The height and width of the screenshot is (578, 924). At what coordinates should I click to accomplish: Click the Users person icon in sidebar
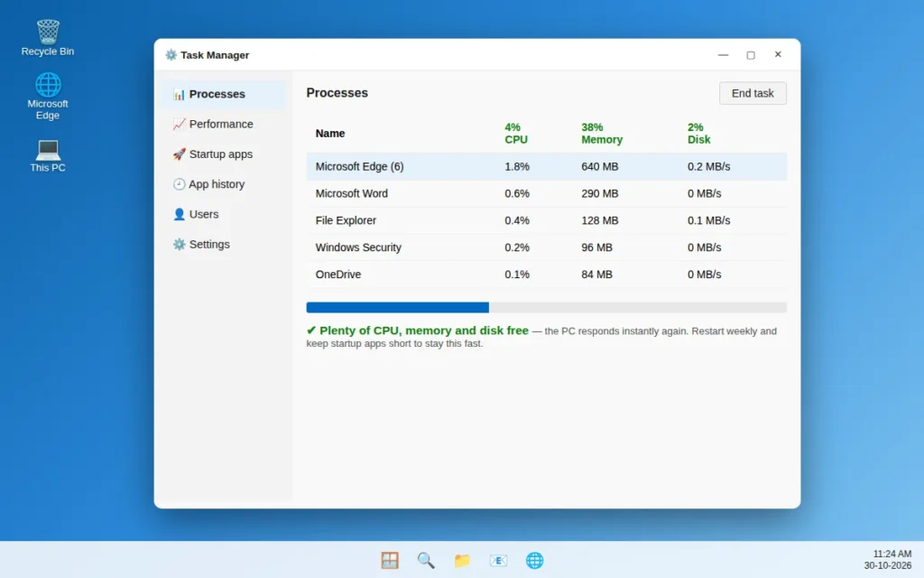pyautogui.click(x=180, y=214)
